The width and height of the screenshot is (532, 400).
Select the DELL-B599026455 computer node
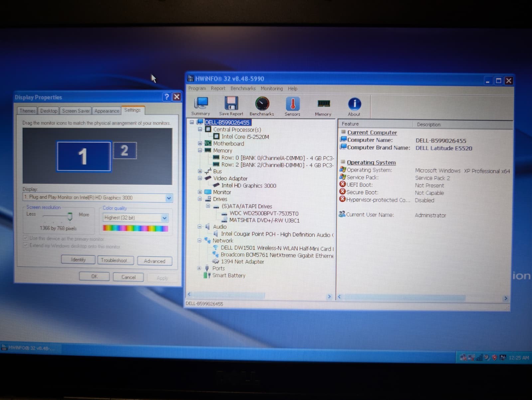227,122
